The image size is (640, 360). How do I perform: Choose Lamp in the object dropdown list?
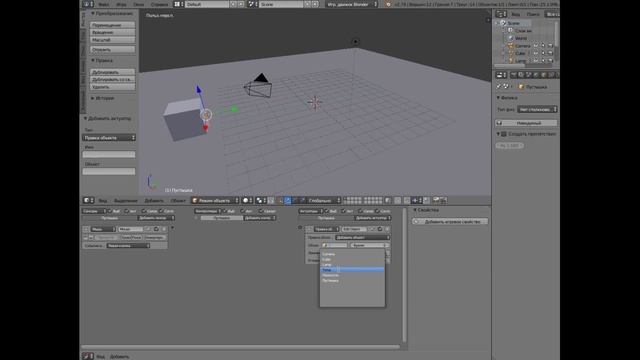point(353,264)
